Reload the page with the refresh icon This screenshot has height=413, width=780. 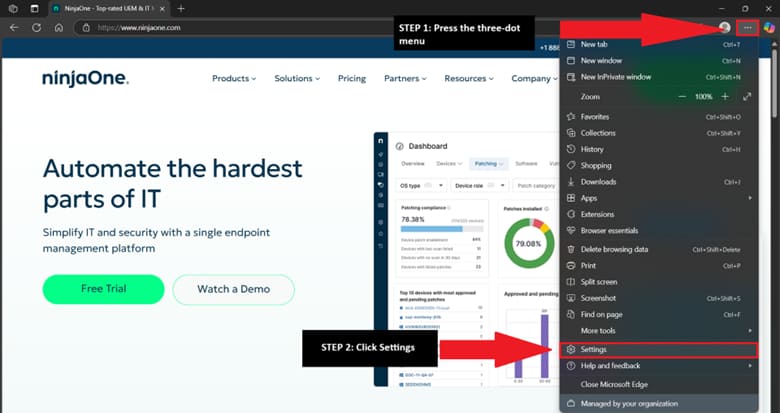click(x=36, y=28)
